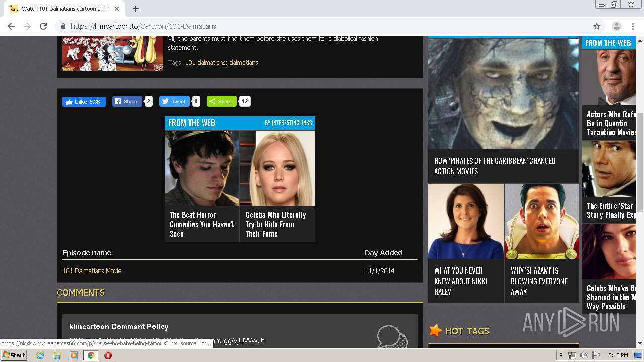This screenshot has height=362, width=644.
Task: Click the Facebook Share button
Action: pos(127,101)
